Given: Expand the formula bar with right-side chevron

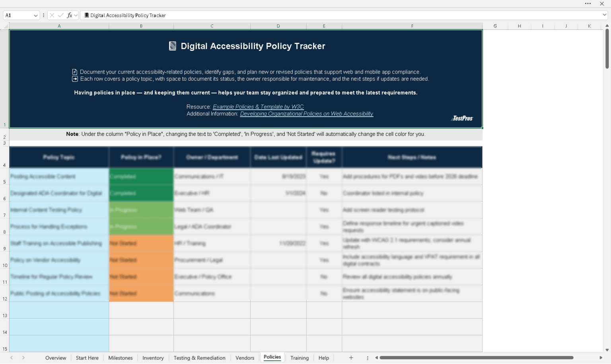Looking at the screenshot, I should click(x=604, y=15).
